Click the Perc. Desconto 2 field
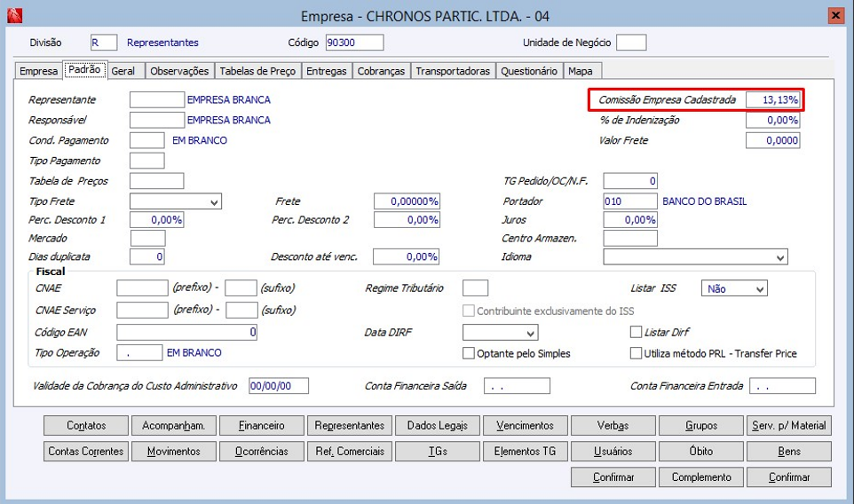 tap(407, 220)
